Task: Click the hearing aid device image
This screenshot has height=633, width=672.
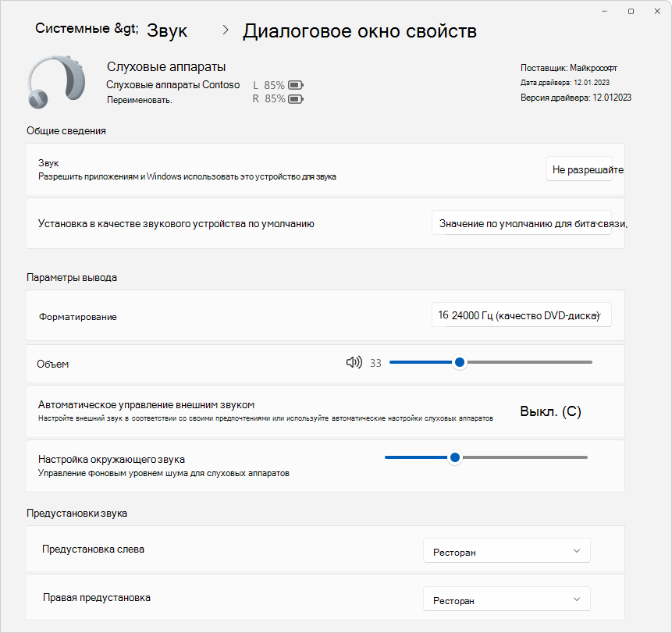Action: pos(56,81)
